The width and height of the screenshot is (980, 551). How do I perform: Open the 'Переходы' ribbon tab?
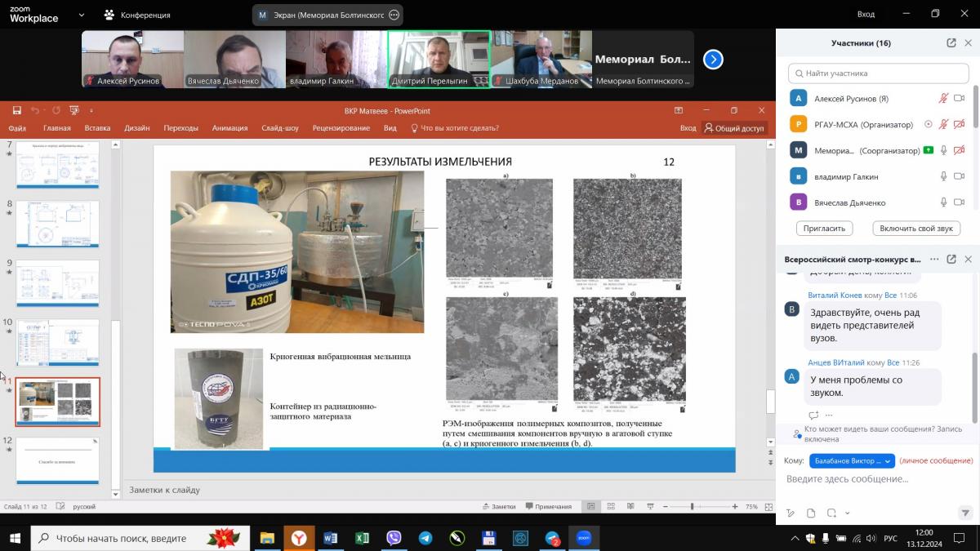pos(180,128)
